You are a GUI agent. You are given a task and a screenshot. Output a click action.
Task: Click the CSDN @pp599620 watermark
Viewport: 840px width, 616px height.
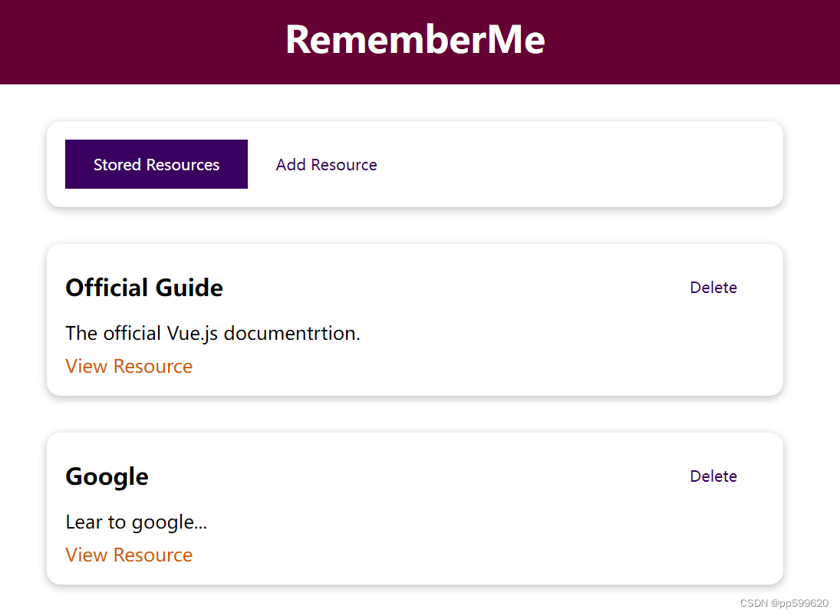784,603
